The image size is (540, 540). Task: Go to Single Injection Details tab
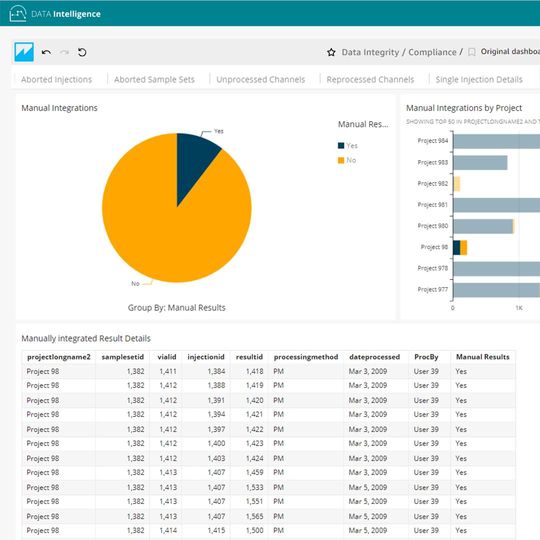479,80
